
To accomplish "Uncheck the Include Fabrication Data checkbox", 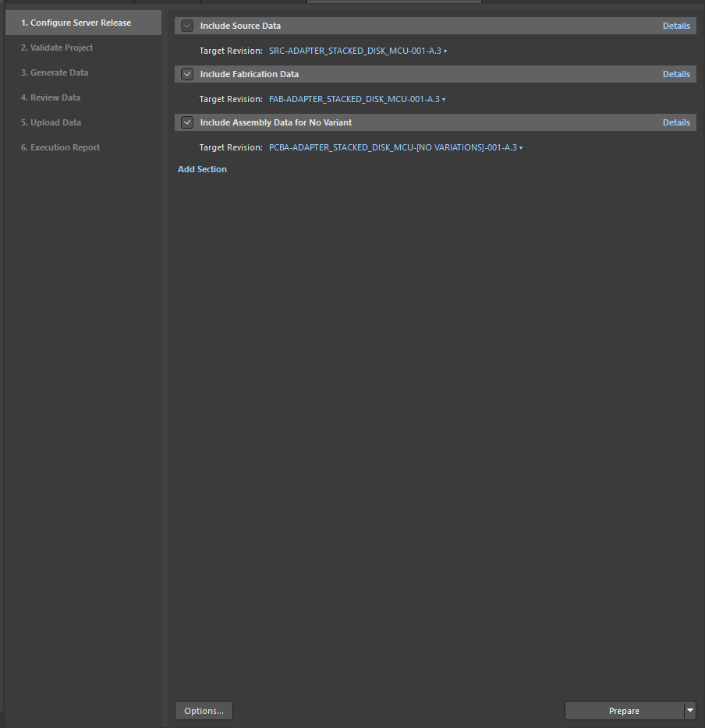I will click(187, 74).
